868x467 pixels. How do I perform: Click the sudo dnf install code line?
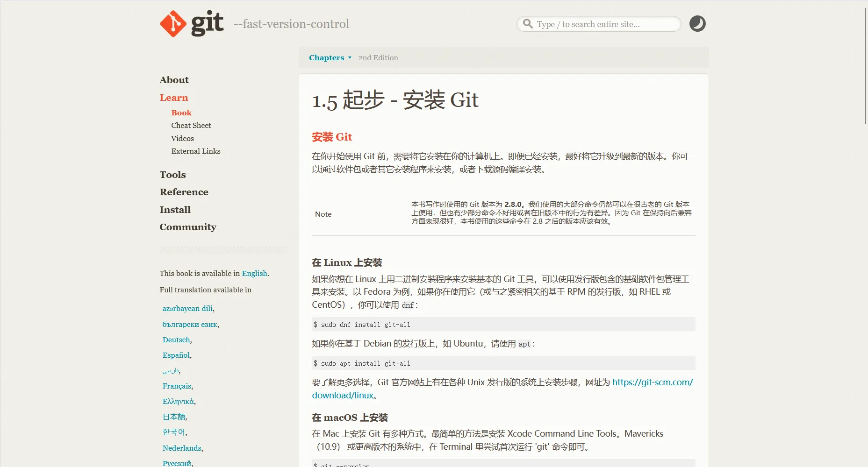(x=503, y=325)
